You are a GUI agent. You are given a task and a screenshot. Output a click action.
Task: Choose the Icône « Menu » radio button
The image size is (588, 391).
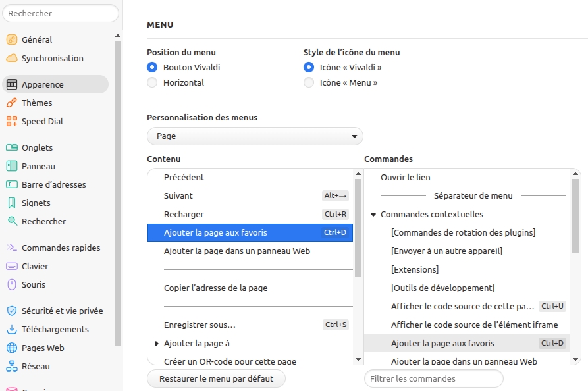309,82
